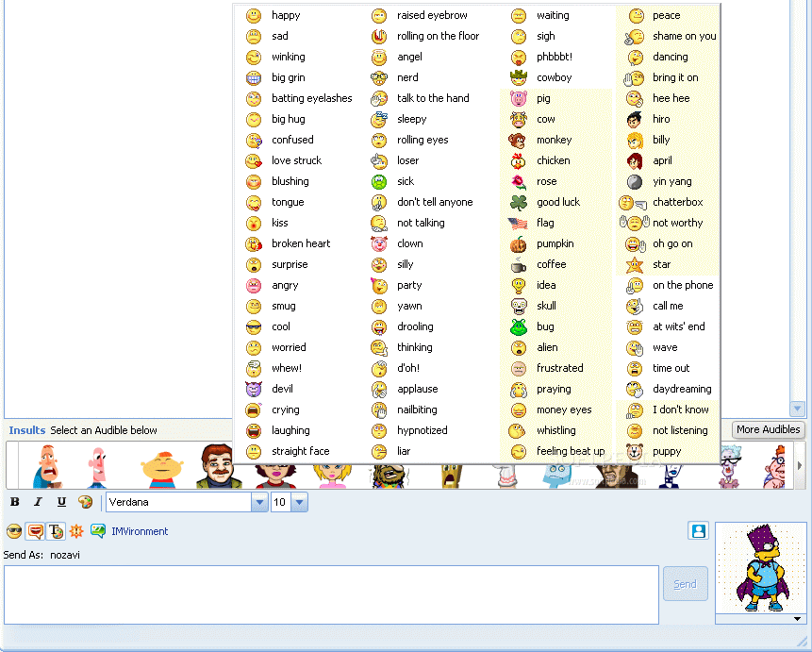Screen dimensions: 812x652
Task: Select the 'dancing' emoticon entry
Action: point(670,57)
